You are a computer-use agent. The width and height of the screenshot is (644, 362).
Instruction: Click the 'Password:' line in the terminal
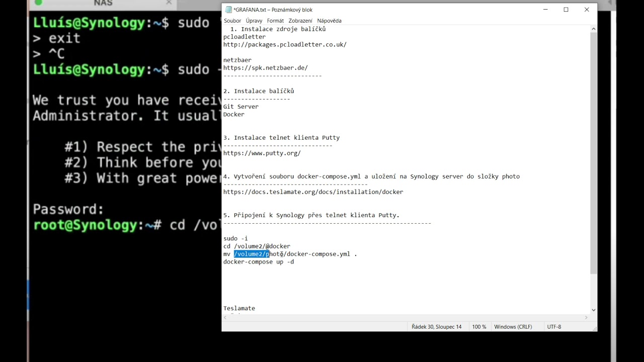[68, 209]
